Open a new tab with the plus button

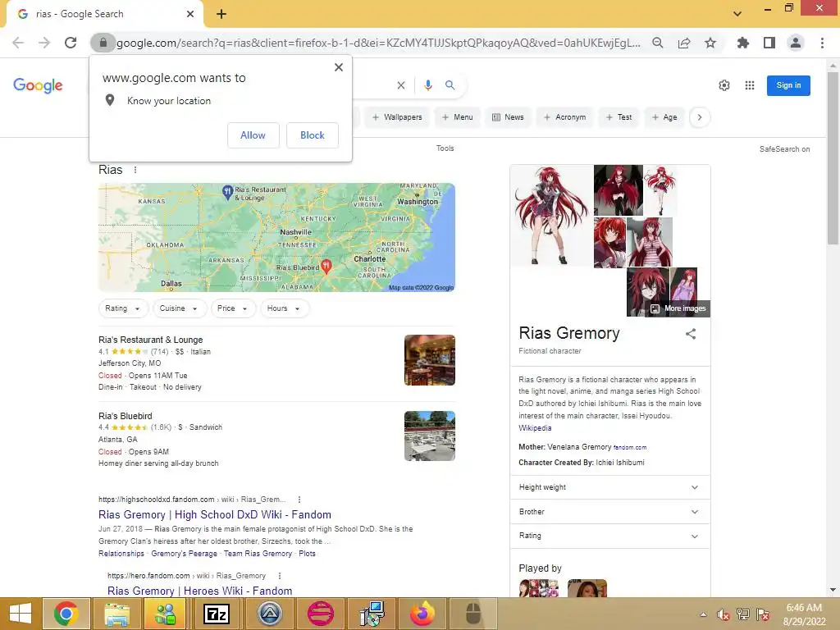pos(221,14)
